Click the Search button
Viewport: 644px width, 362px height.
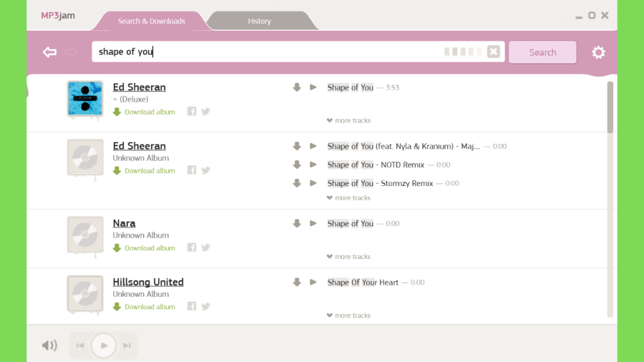click(x=543, y=52)
